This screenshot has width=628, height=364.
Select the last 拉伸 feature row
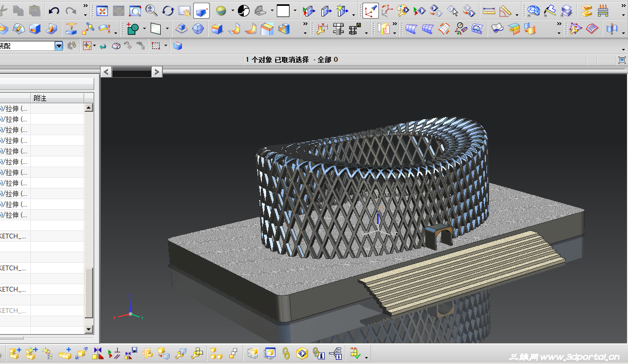pyautogui.click(x=42, y=215)
